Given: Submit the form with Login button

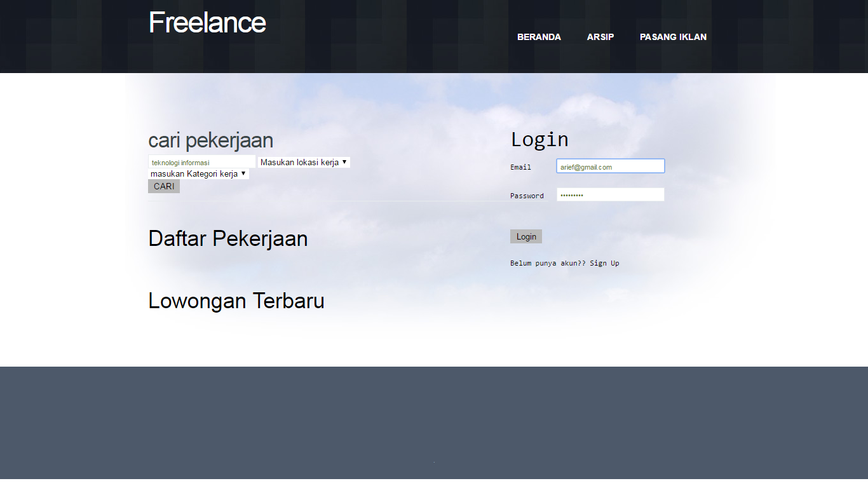Looking at the screenshot, I should (x=526, y=237).
